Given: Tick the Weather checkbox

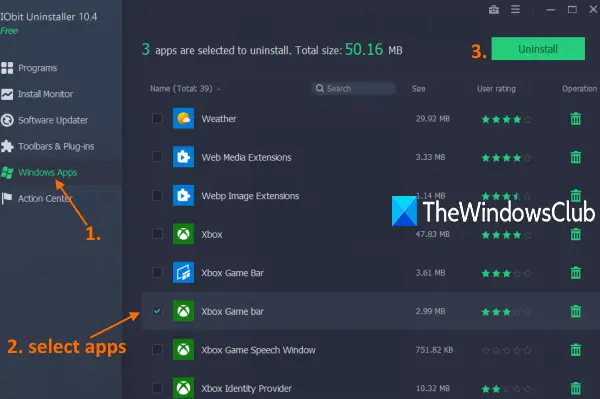Looking at the screenshot, I should (157, 119).
